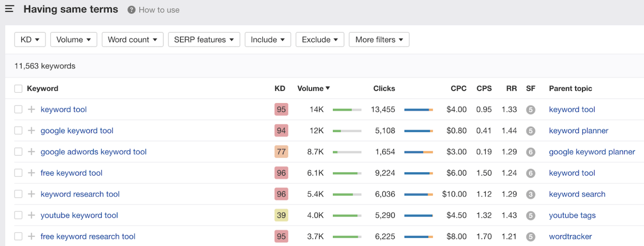Open the hamburger navigation menu
Image resolution: width=644 pixels, height=246 pixels.
[9, 9]
